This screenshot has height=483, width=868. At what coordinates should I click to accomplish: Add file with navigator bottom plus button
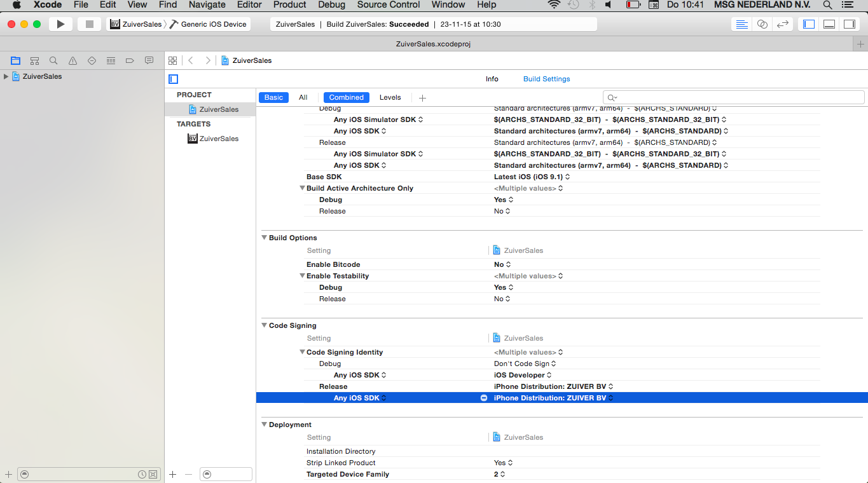click(x=8, y=474)
